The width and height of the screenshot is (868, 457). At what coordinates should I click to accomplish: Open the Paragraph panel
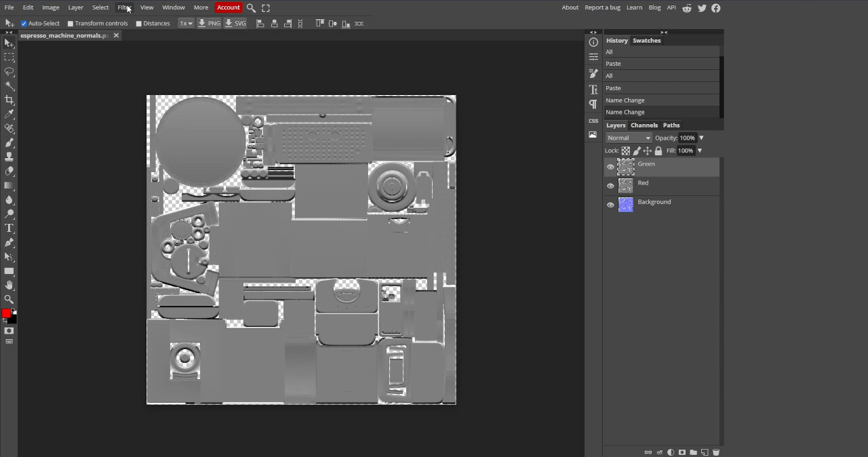tap(593, 104)
